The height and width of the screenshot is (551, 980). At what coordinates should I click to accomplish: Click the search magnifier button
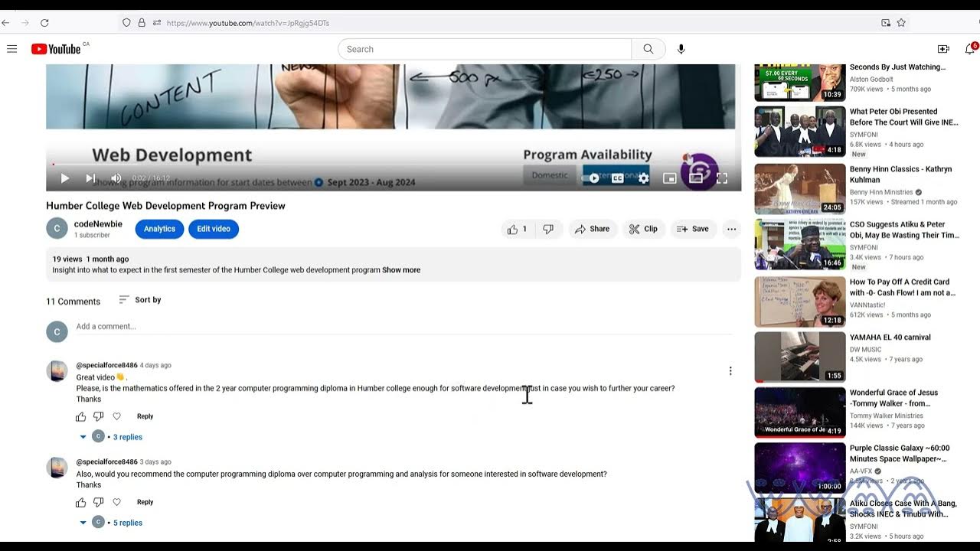(648, 49)
